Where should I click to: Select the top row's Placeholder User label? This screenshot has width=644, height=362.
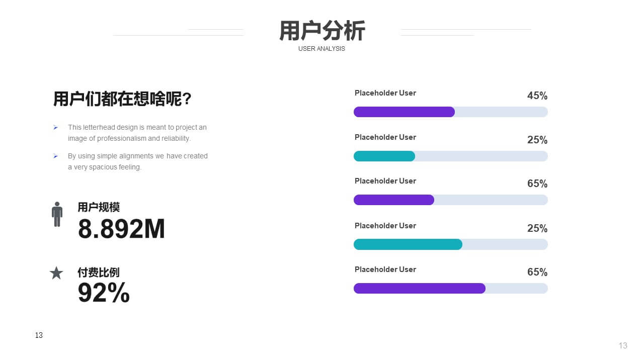[385, 93]
